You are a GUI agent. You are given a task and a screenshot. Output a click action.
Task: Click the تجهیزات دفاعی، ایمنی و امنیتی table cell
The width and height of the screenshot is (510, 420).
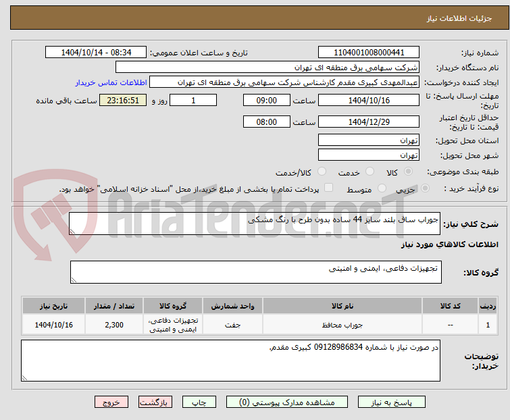click(x=173, y=324)
